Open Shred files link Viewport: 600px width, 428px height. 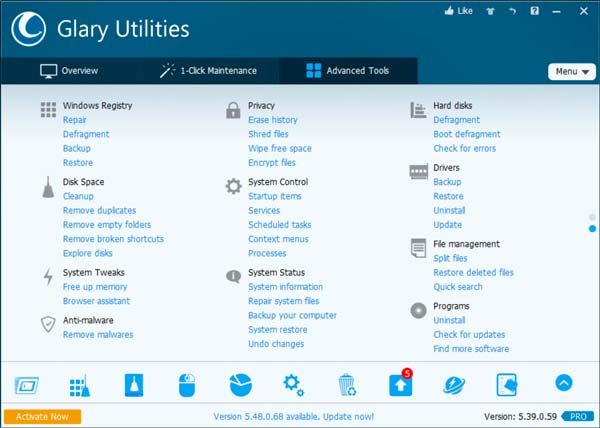tap(268, 134)
